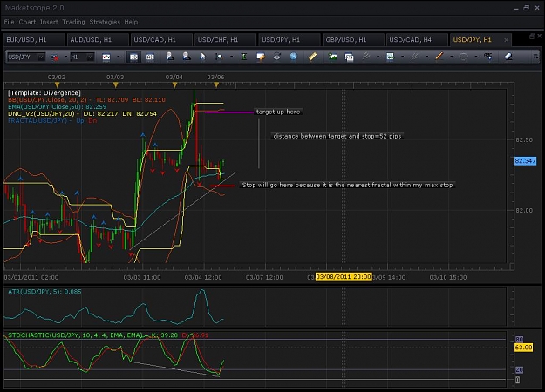Viewport: 545px width, 392px height.
Task: Select the magenta target line on chart
Action: click(x=229, y=112)
